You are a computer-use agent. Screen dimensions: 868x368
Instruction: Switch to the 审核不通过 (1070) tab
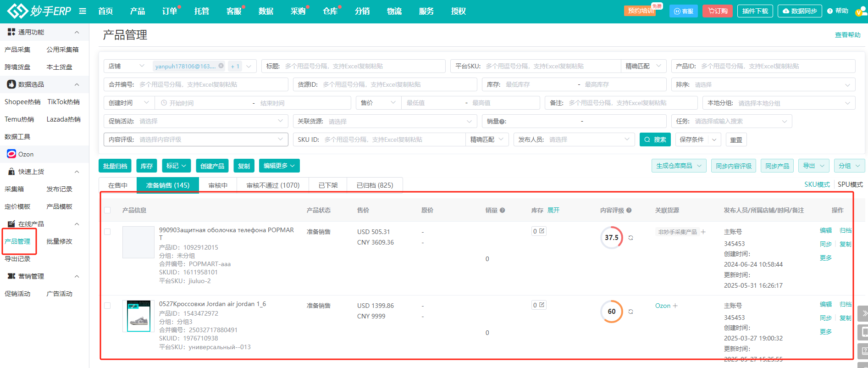[273, 185]
